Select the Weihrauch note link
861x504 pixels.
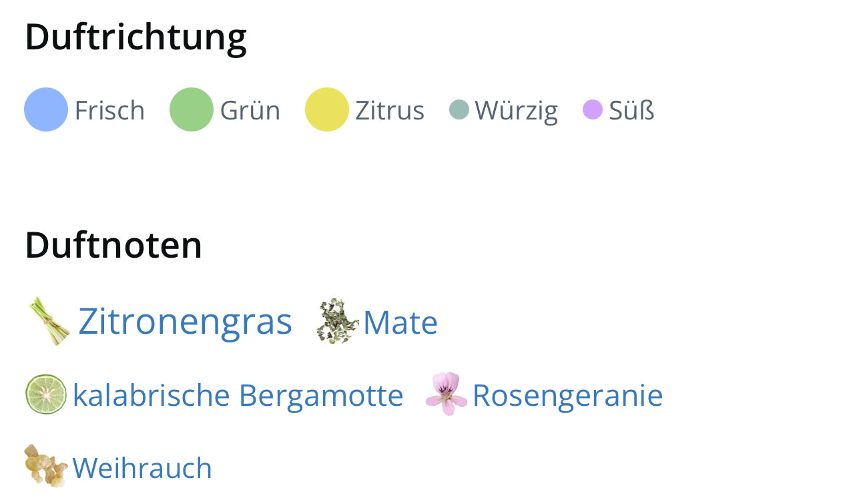click(x=142, y=468)
